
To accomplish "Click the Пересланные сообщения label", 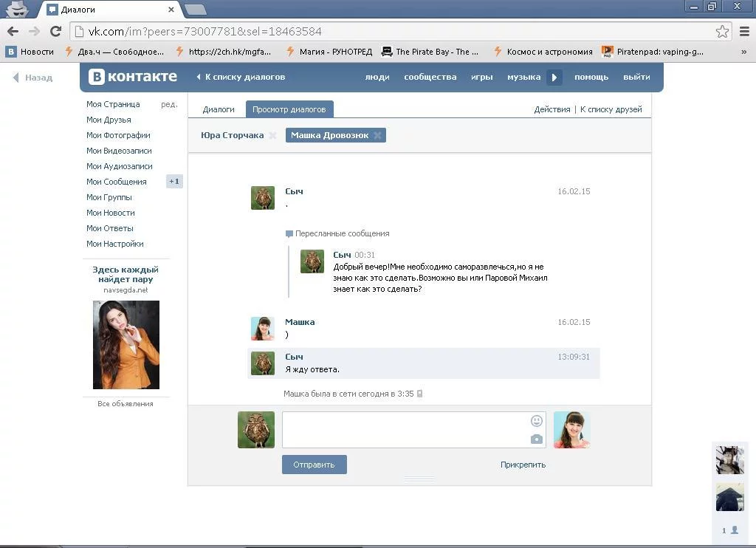I will coord(343,233).
